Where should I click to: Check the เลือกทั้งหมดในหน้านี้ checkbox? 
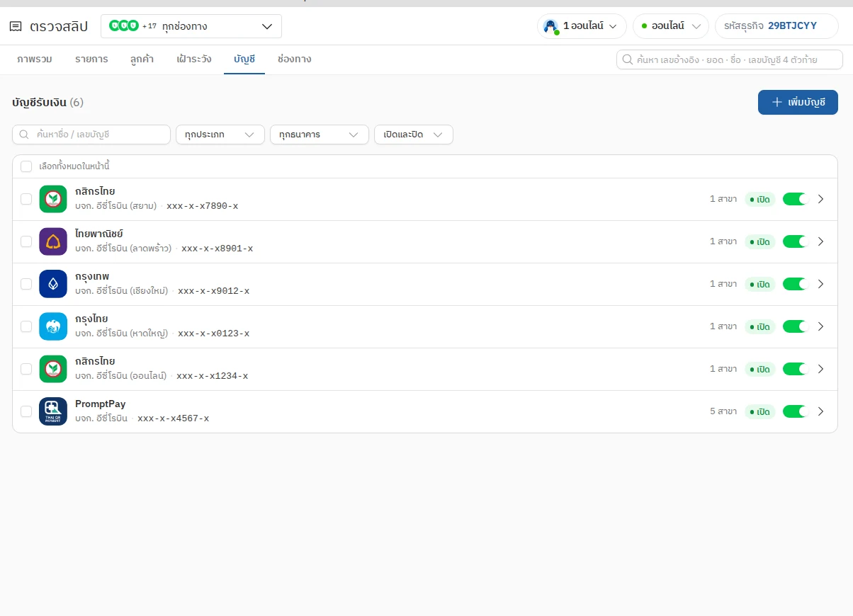(x=26, y=166)
